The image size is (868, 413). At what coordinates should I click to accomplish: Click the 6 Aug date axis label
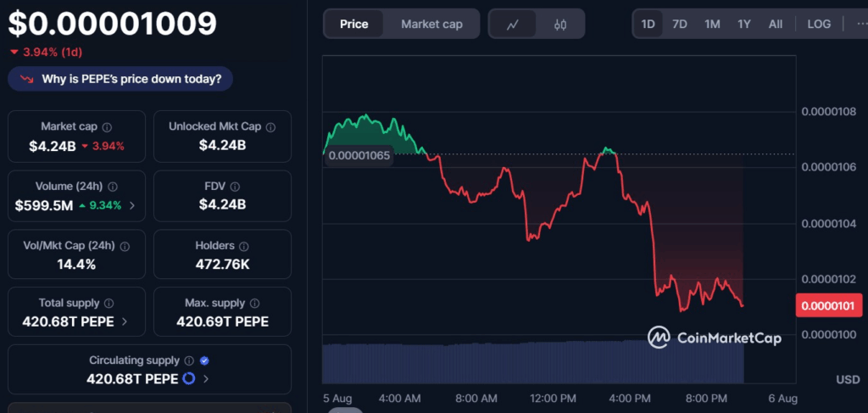tap(782, 398)
